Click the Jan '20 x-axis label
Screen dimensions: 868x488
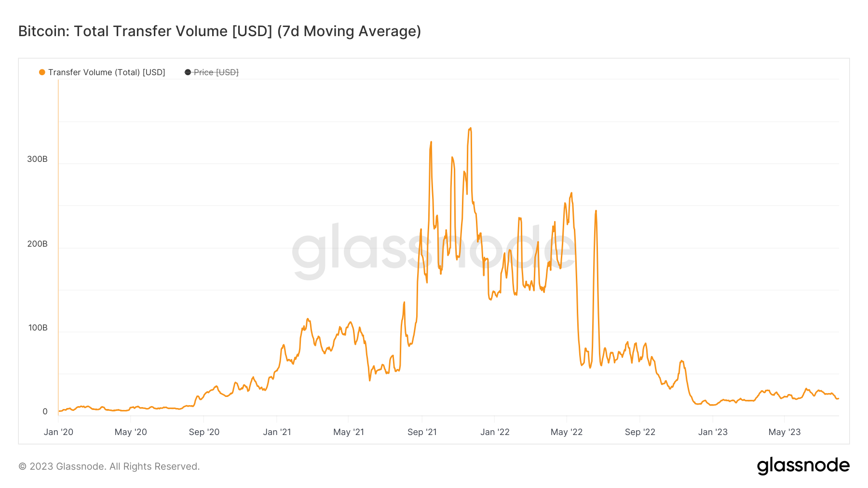[58, 432]
